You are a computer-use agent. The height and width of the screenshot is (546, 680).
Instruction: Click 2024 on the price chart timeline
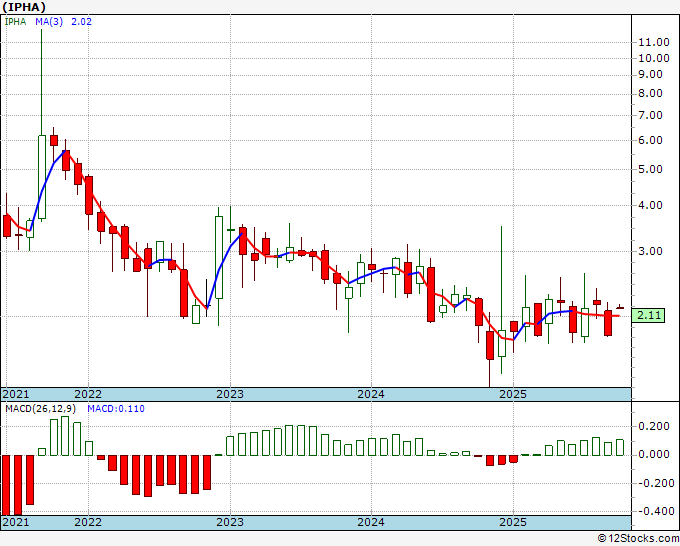(371, 394)
